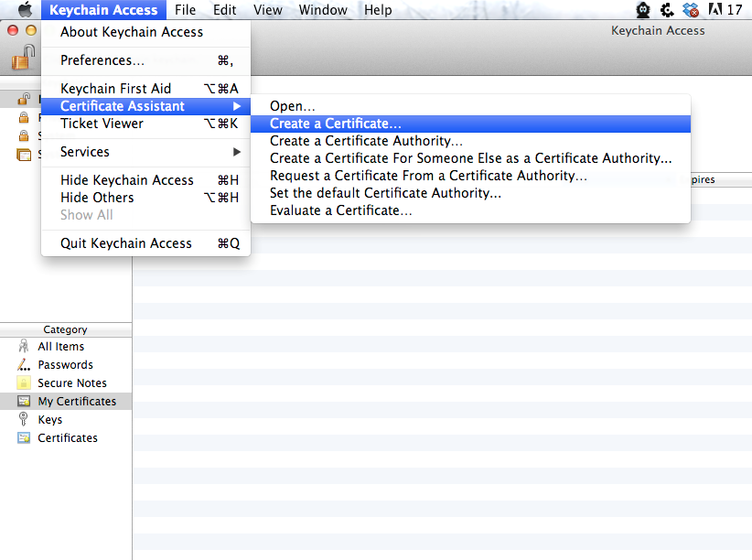Click the Secure Notes yellow note icon
This screenshot has height=560, width=752.
pyautogui.click(x=24, y=383)
